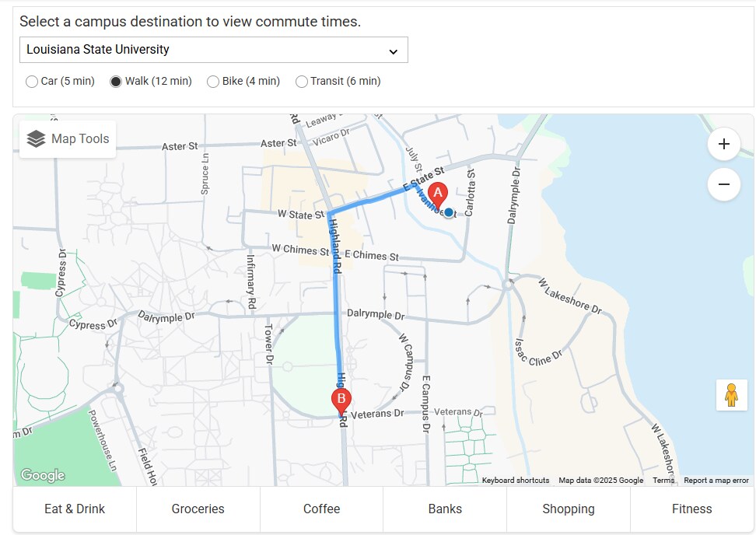Click the July St map label

(x=414, y=159)
